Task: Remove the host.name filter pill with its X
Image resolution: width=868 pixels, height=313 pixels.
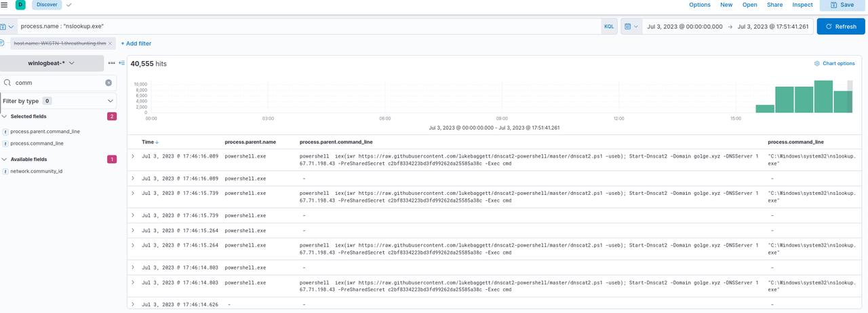Action: coord(110,43)
